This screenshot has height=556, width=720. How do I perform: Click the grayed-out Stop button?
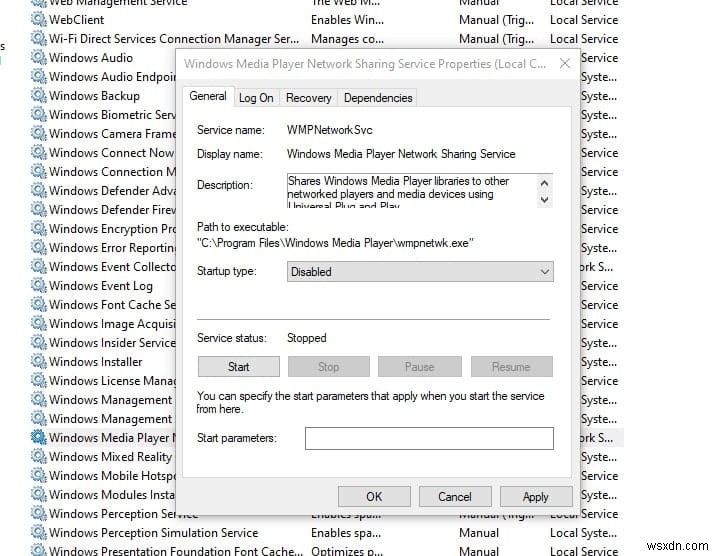329,367
